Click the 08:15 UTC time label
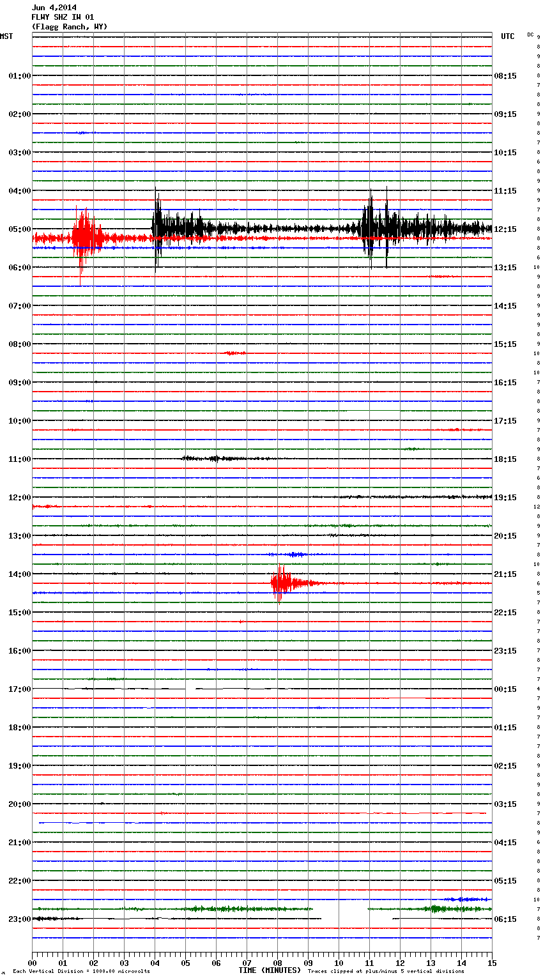Screen dimensions: 543x980 tap(505, 76)
